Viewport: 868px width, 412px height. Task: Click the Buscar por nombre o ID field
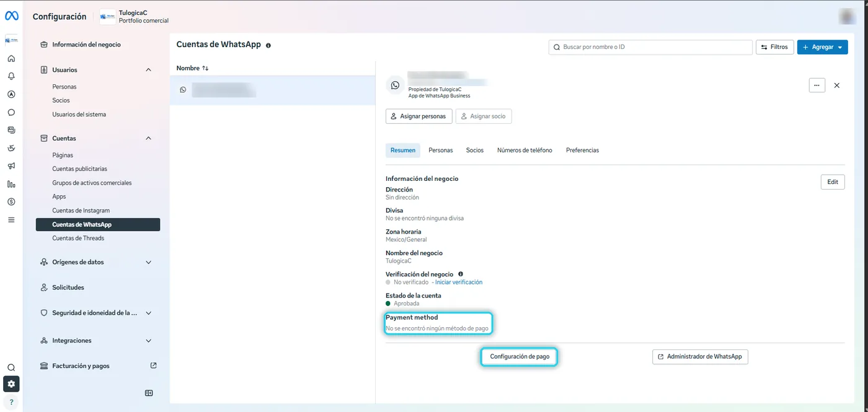tap(650, 47)
